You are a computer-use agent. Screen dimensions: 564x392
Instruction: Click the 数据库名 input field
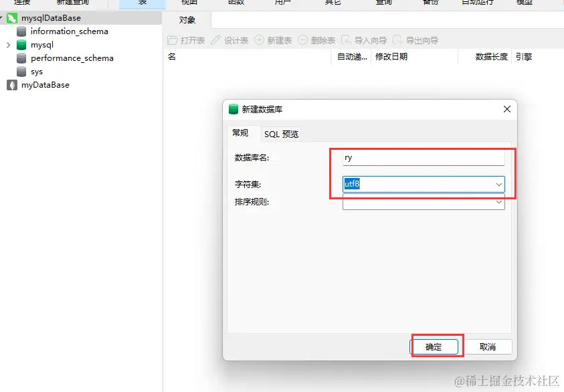coord(424,157)
